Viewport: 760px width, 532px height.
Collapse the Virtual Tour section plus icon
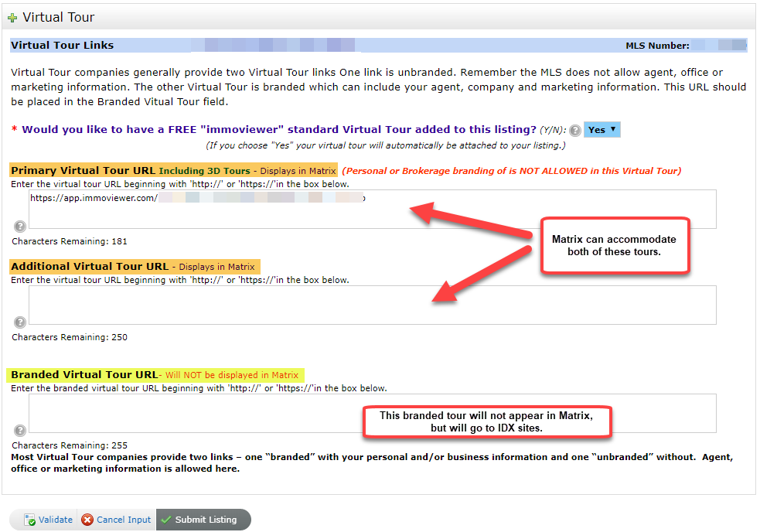pos(12,18)
